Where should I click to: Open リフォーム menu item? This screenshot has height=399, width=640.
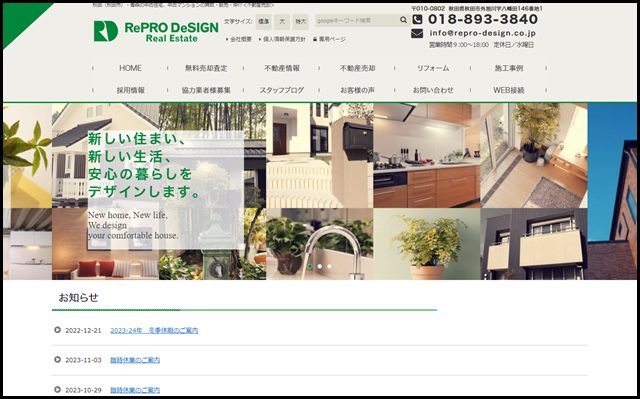[433, 68]
